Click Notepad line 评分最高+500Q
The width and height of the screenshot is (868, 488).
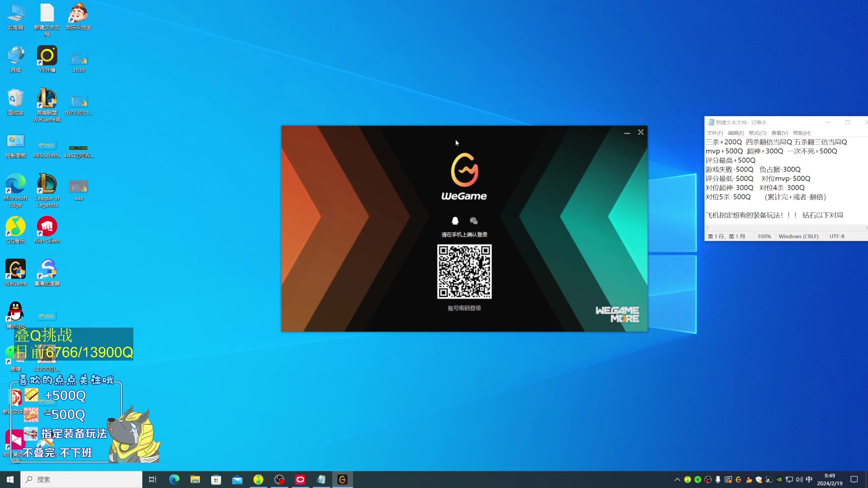coord(731,160)
